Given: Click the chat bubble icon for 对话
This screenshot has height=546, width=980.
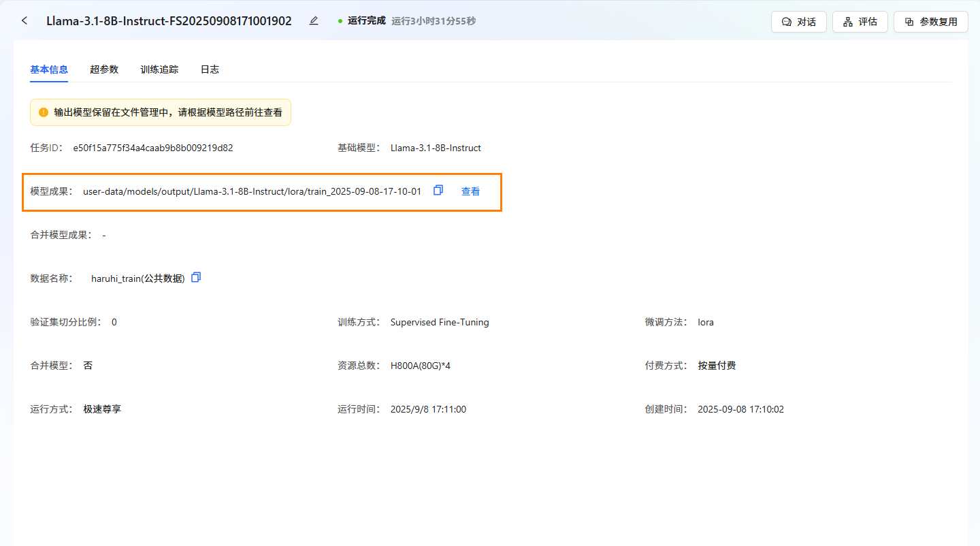Looking at the screenshot, I should (x=787, y=22).
